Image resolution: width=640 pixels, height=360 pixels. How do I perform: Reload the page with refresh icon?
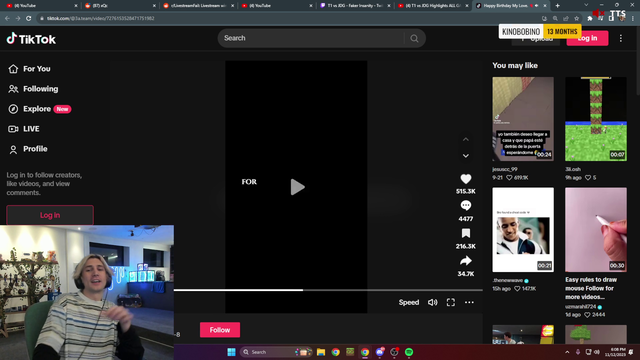point(28,18)
